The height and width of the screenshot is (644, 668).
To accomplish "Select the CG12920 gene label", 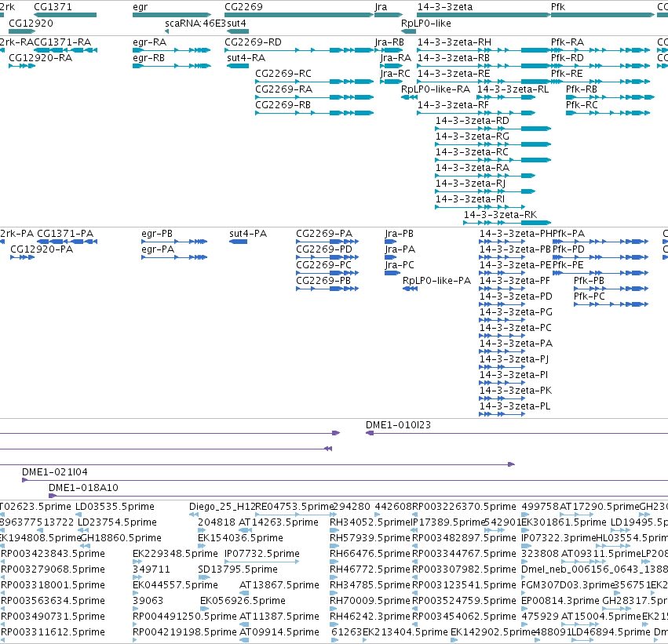I will click(x=31, y=23).
